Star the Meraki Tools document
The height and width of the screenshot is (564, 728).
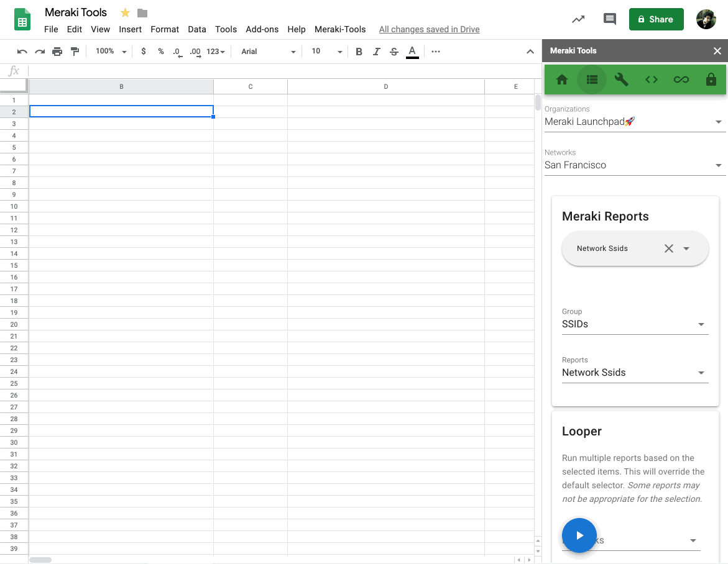pos(125,13)
